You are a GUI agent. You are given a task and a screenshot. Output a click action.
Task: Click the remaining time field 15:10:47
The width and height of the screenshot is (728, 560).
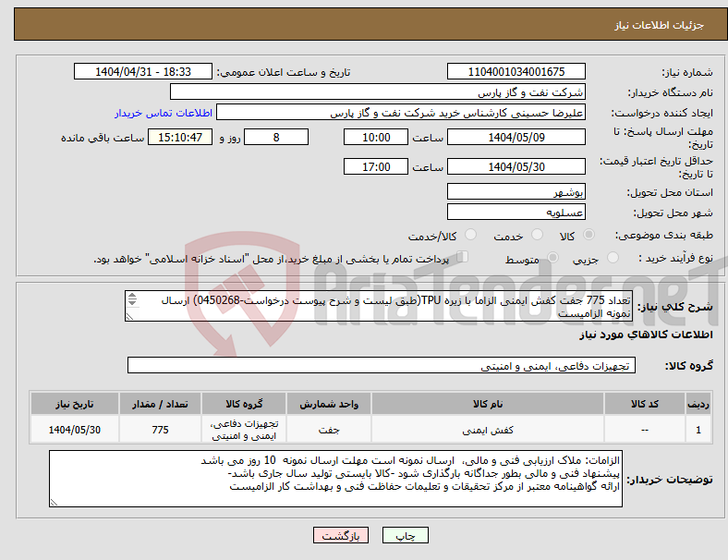(180, 137)
